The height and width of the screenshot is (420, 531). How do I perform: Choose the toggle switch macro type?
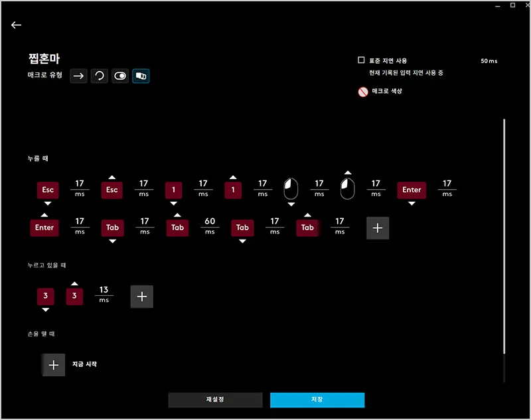120,76
